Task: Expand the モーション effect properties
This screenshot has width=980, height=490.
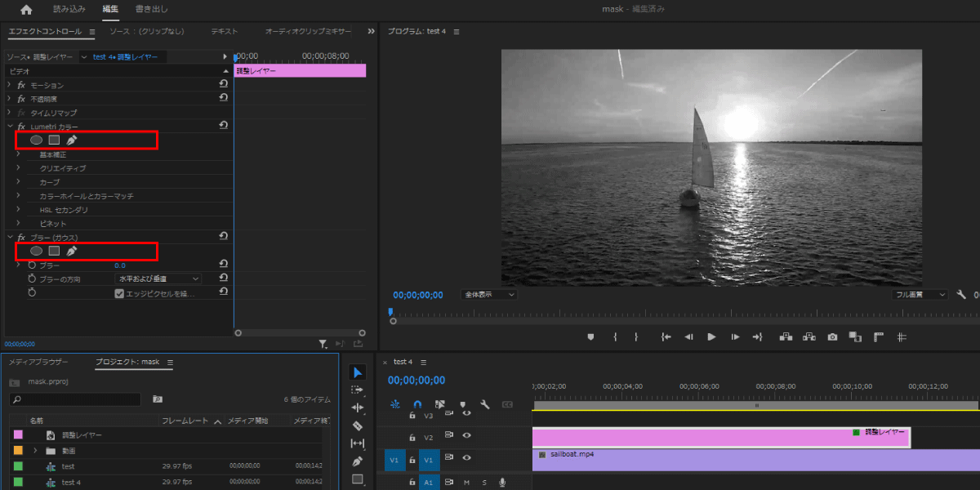Action: 9,85
